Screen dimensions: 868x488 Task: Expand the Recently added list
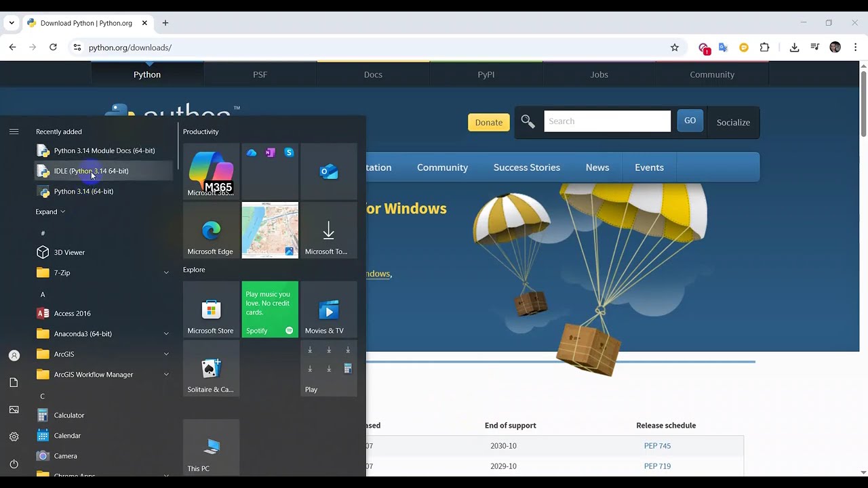pyautogui.click(x=50, y=211)
